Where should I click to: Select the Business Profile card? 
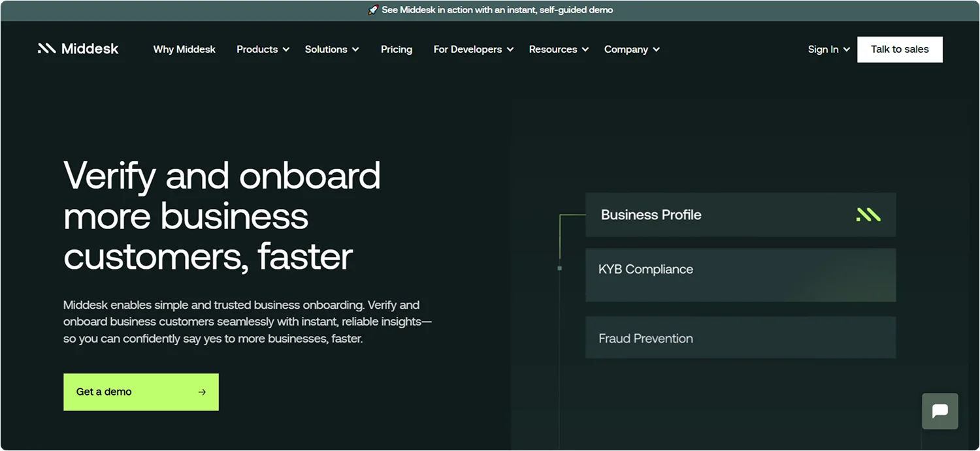(740, 215)
